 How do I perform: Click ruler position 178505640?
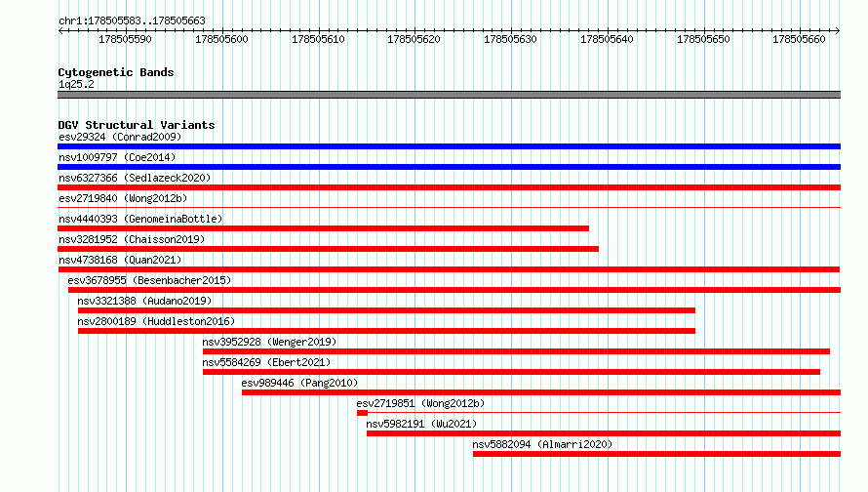[x=607, y=39]
